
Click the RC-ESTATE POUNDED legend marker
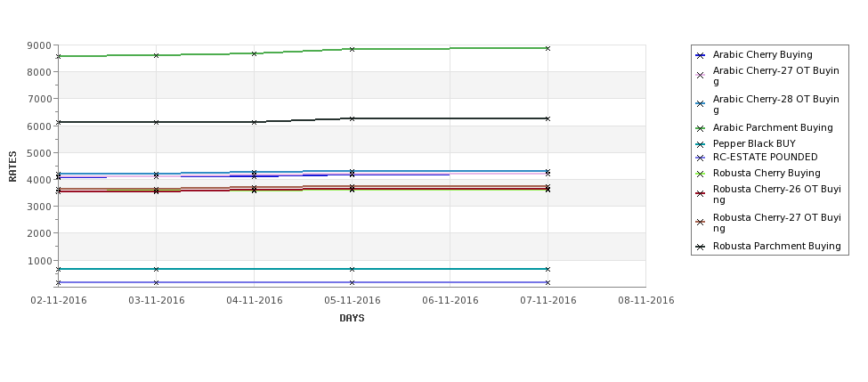coord(700,158)
